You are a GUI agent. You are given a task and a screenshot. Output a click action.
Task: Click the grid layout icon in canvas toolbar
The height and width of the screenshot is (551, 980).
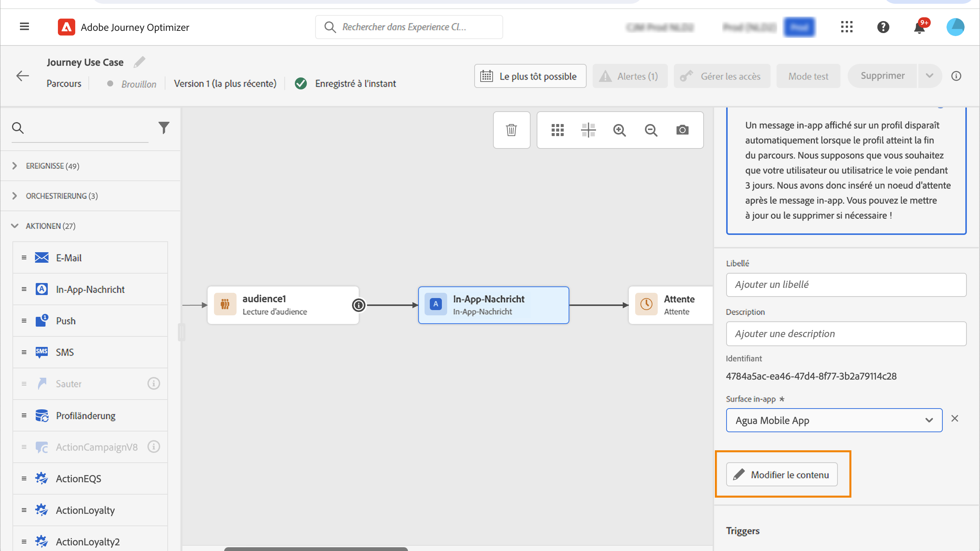tap(557, 130)
